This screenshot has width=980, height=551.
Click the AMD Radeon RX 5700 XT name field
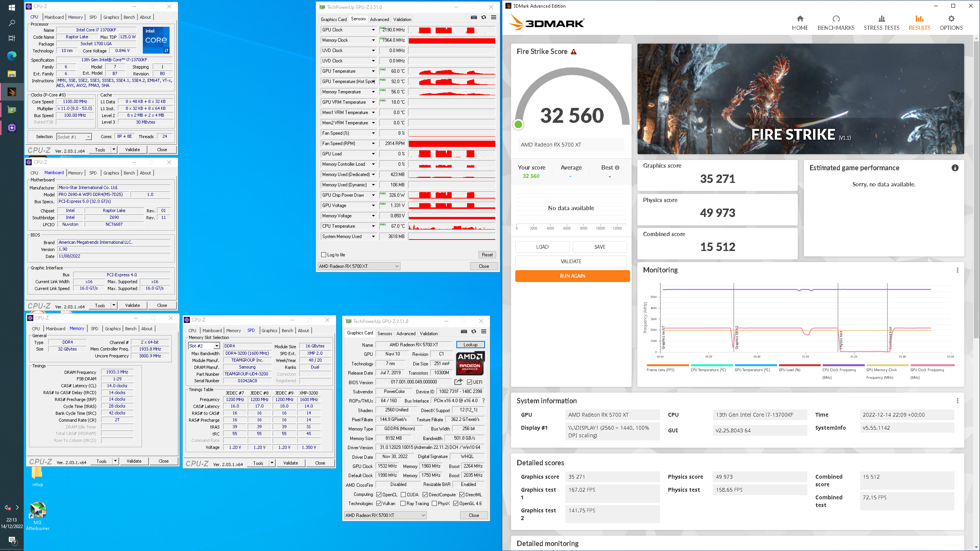coord(413,345)
